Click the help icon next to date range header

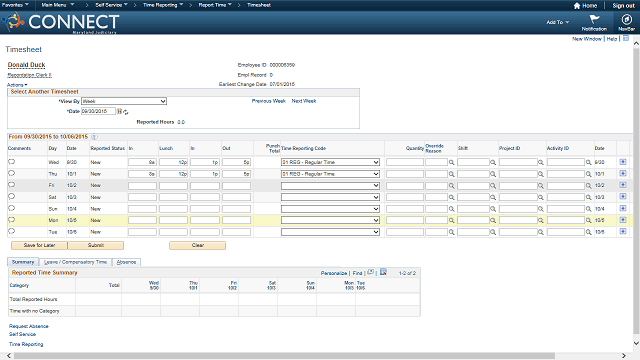(94, 137)
